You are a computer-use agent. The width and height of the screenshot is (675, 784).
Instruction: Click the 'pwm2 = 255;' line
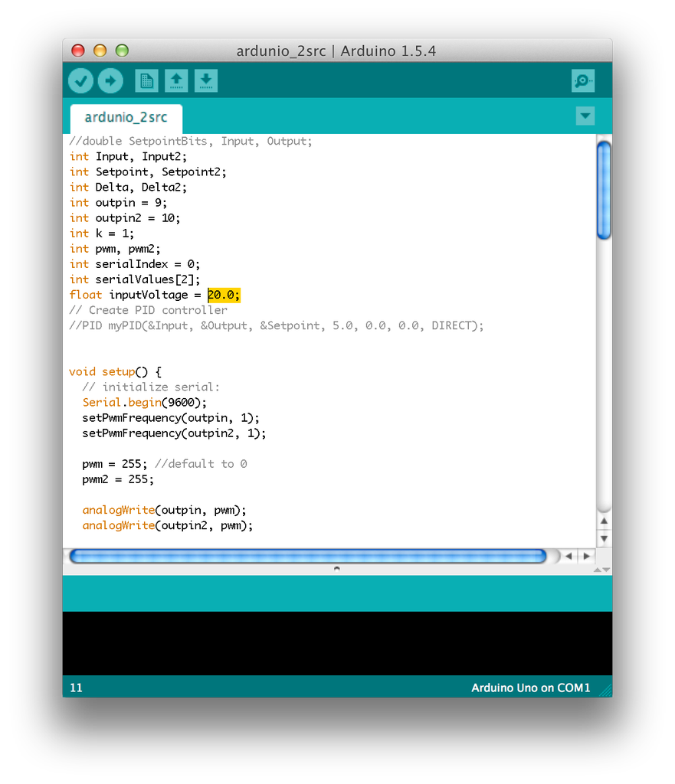point(118,479)
